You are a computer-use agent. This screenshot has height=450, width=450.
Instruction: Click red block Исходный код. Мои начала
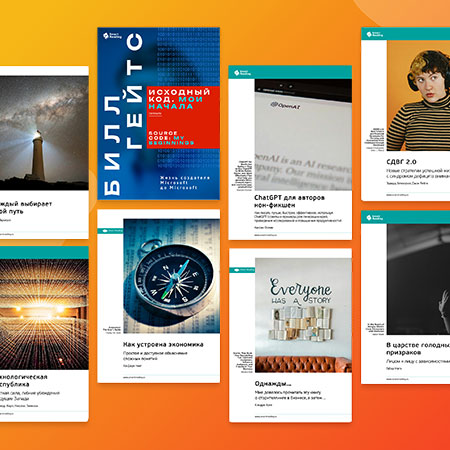(183, 117)
